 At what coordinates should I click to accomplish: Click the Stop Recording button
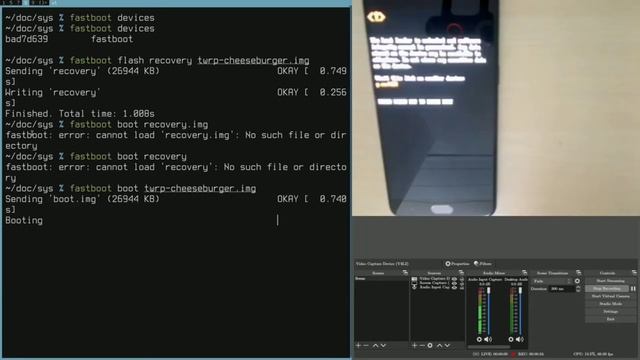(x=607, y=289)
